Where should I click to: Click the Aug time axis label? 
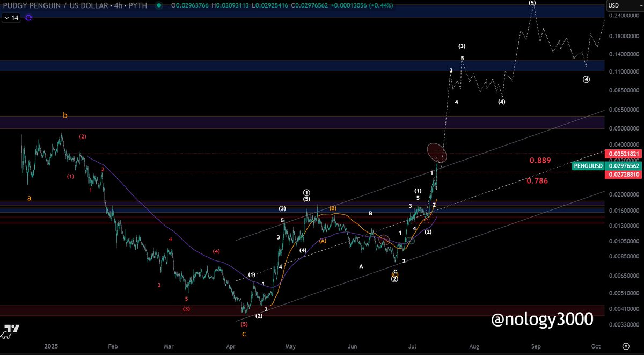tap(474, 347)
